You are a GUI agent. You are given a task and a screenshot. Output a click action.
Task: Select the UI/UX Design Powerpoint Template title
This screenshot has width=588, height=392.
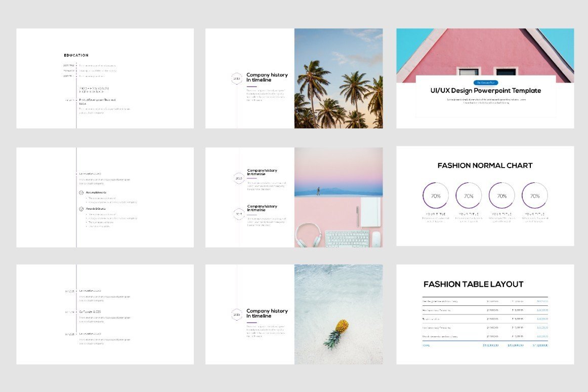[x=486, y=91]
